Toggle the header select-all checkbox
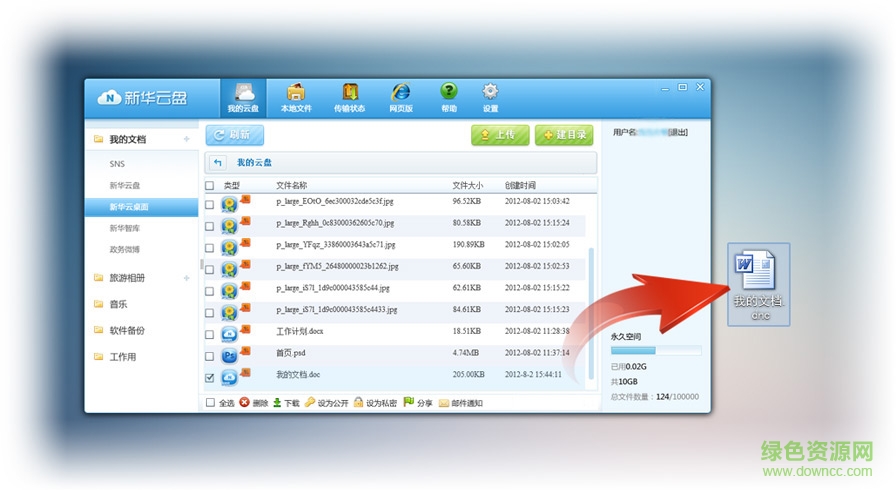This screenshot has height=490, width=896. (210, 186)
